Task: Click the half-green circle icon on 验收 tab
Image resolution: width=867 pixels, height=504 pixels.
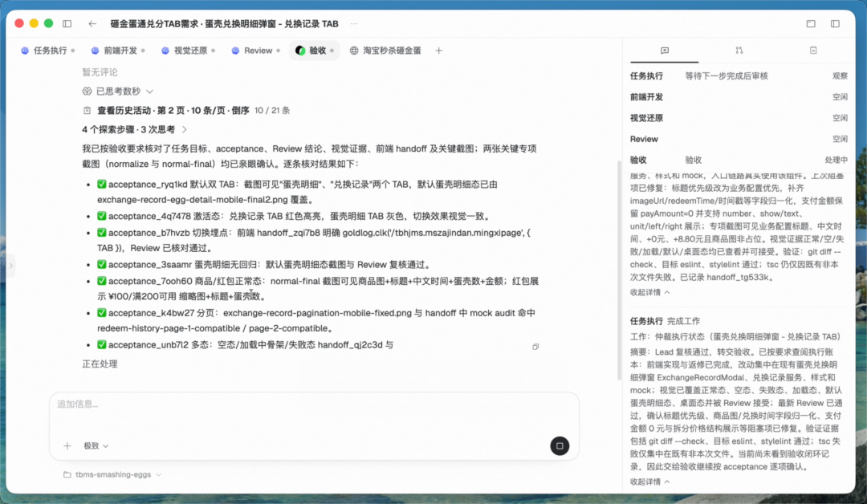Action: click(x=300, y=51)
